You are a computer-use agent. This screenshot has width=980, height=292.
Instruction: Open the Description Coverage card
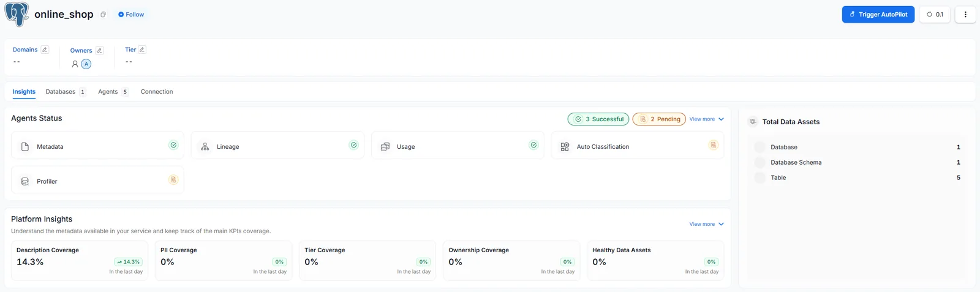[x=80, y=261]
